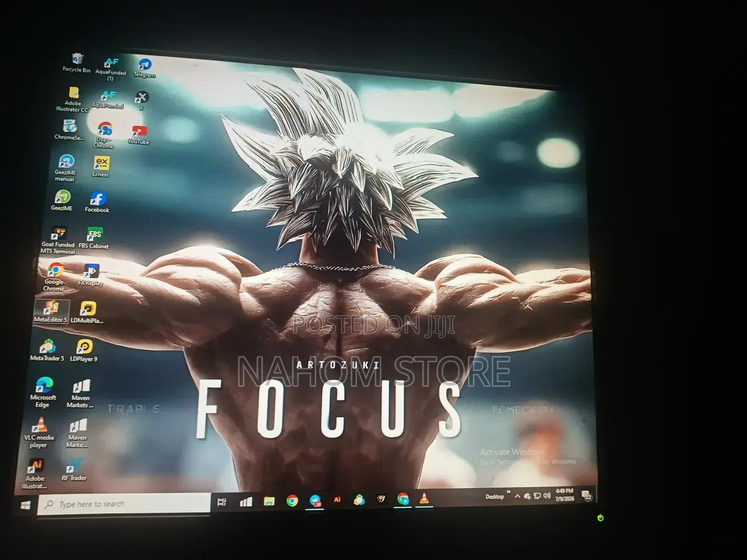Open the X desktop shortcut
This screenshot has height=560, width=747.
point(141,100)
